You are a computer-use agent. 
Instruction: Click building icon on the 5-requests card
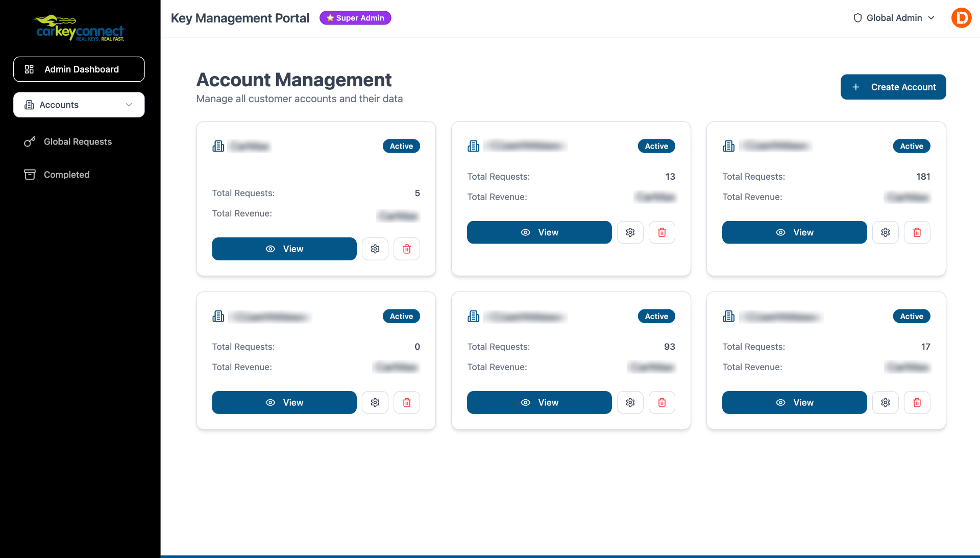coord(218,146)
